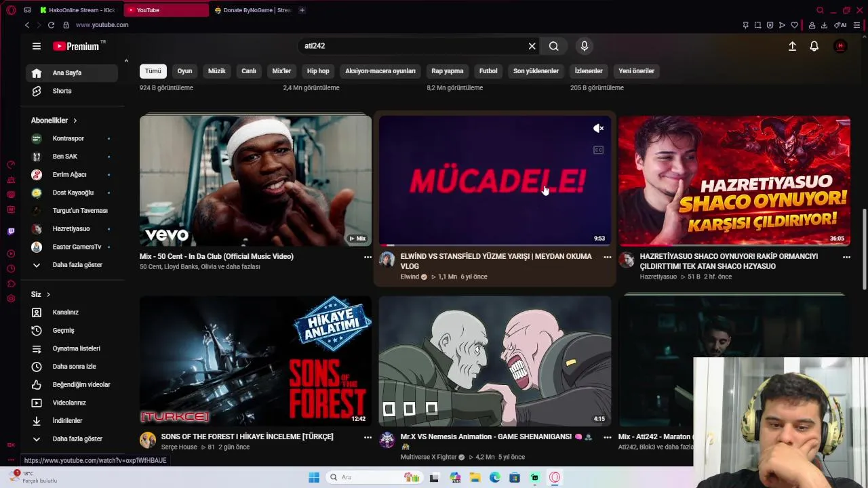Select the İzlenenler filter chip
Image resolution: width=868 pixels, height=488 pixels.
click(x=589, y=70)
